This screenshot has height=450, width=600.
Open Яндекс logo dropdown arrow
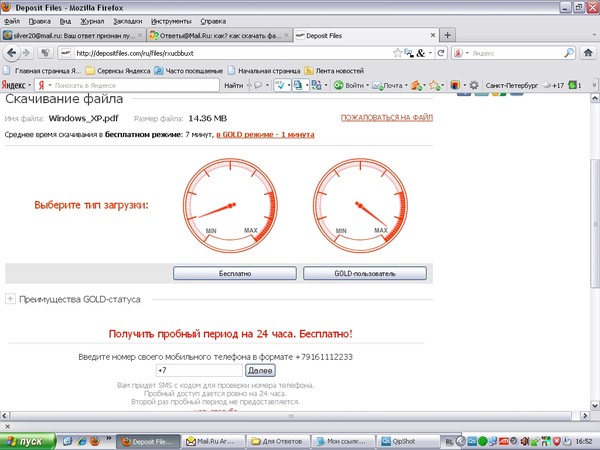click(x=29, y=85)
